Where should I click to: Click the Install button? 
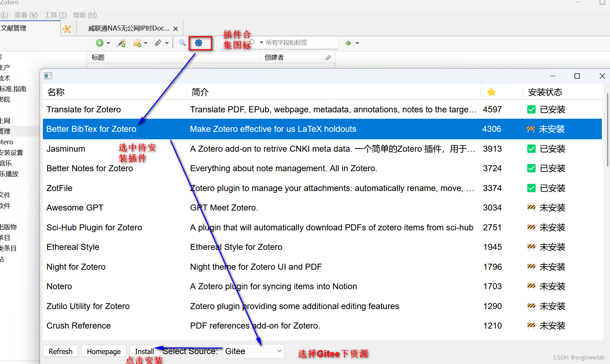144,351
